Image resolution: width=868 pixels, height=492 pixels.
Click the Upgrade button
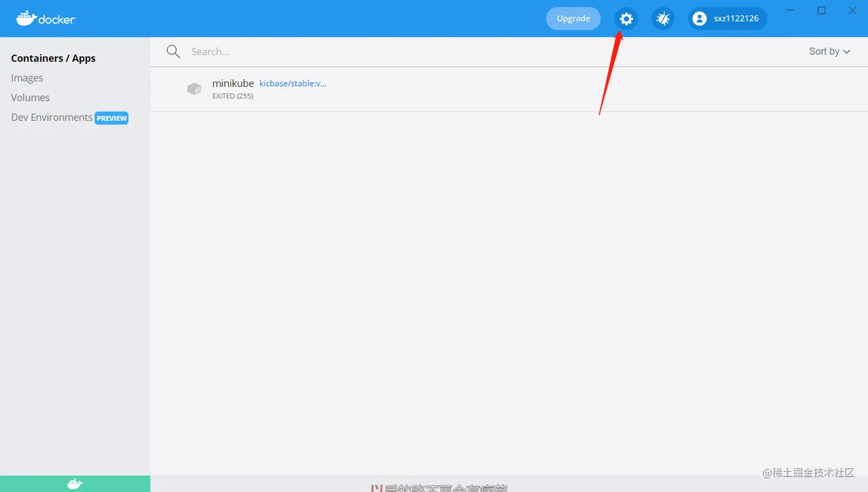pyautogui.click(x=573, y=18)
